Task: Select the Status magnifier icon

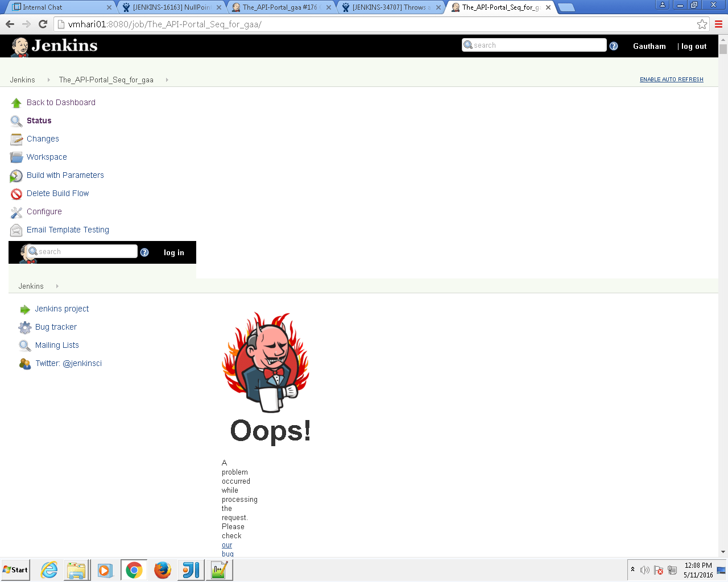Action: tap(16, 120)
